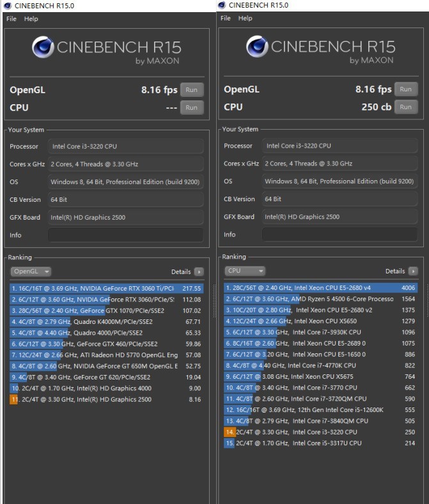
Task: Click the Cinebench app icon in right title bar
Action: pos(221,5)
